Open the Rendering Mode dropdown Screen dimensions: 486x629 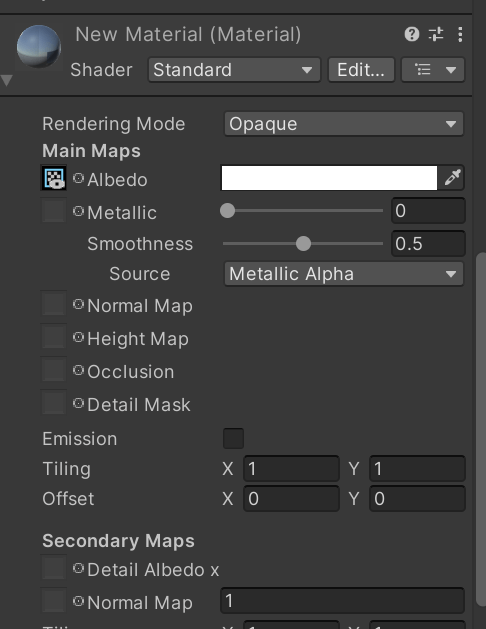point(344,124)
